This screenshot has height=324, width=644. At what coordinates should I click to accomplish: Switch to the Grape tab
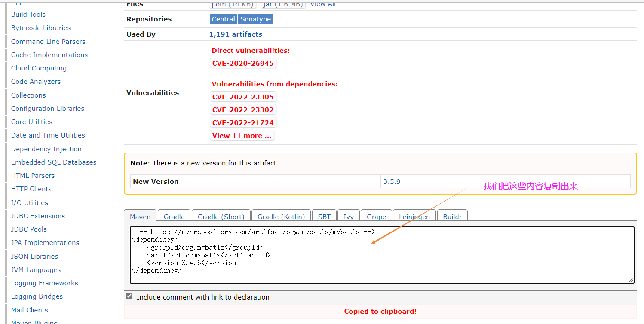(377, 216)
